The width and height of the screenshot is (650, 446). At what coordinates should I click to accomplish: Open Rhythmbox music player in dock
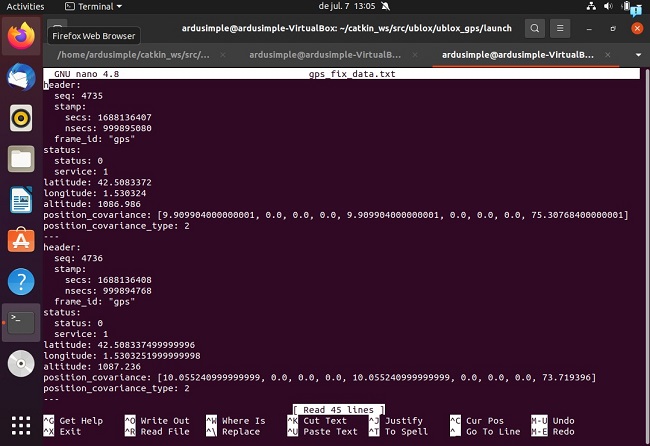[x=21, y=118]
